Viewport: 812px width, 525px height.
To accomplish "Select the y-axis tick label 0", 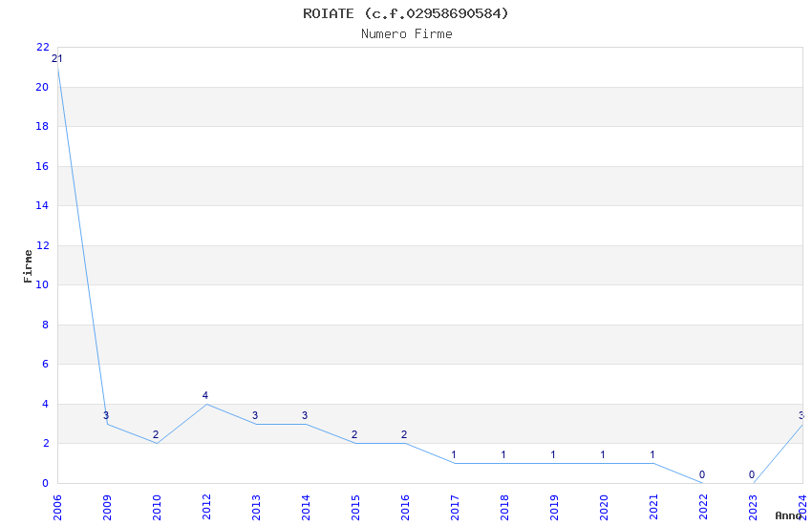I will click(46, 483).
